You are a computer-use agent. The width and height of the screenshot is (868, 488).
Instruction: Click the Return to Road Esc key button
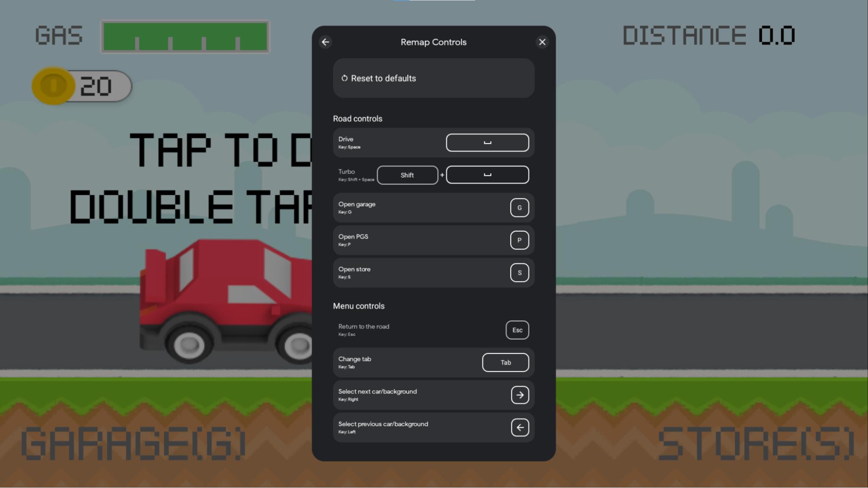coord(517,330)
